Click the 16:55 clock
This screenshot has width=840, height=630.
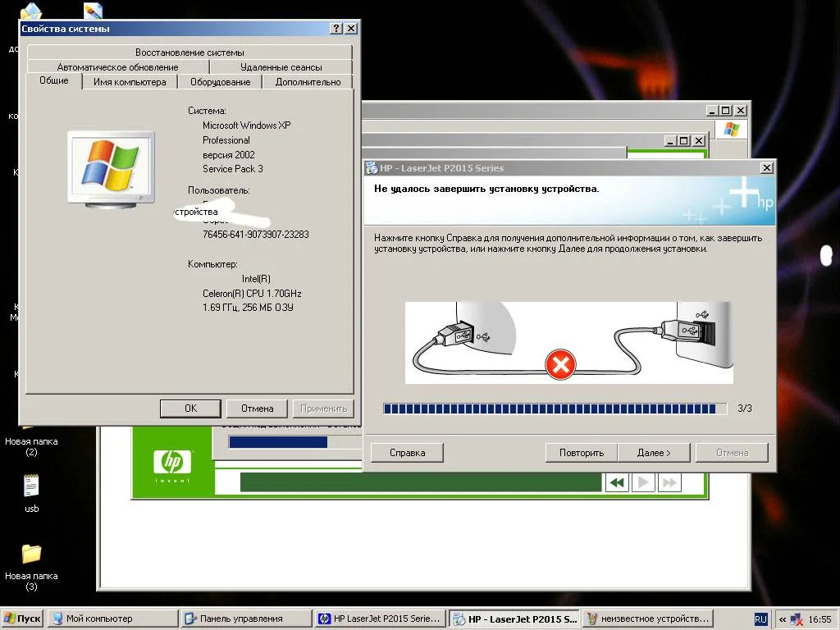click(x=819, y=619)
